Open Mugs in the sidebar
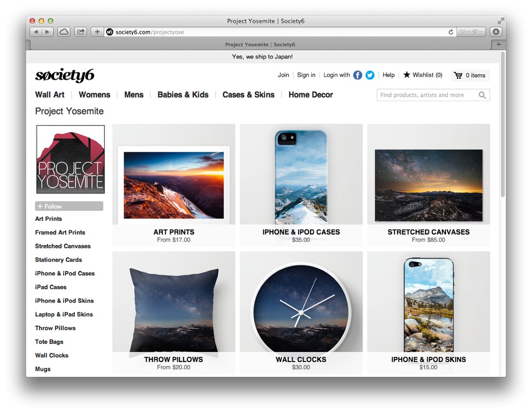Viewport: 532px width, 413px height. (43, 369)
